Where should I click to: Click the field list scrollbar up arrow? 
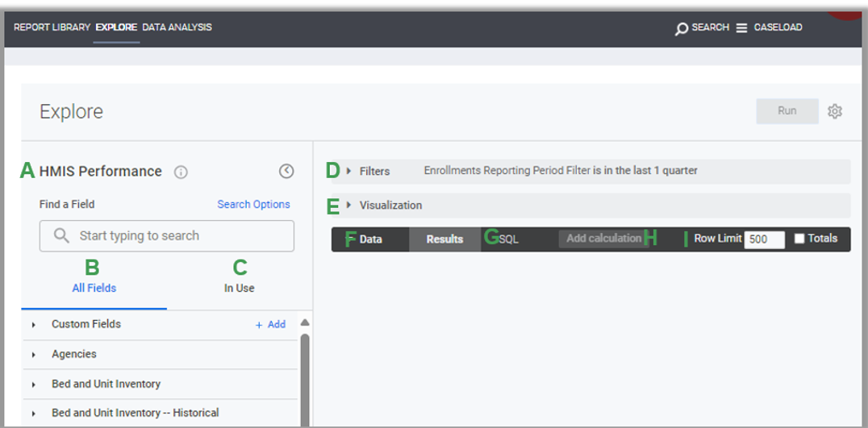point(304,323)
